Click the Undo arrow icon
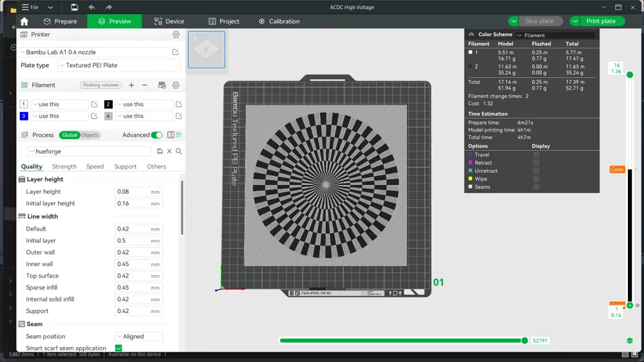This screenshot has height=362, width=644. pos(91,7)
